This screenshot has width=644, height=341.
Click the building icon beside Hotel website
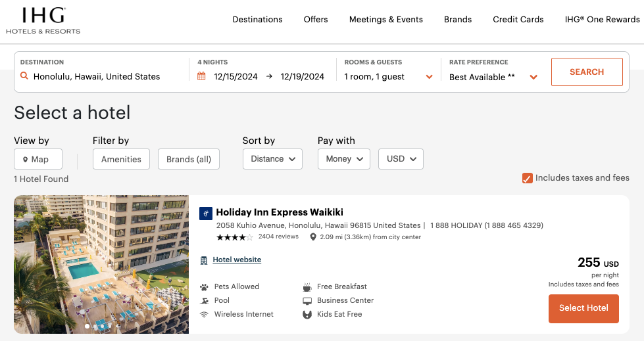[204, 260]
